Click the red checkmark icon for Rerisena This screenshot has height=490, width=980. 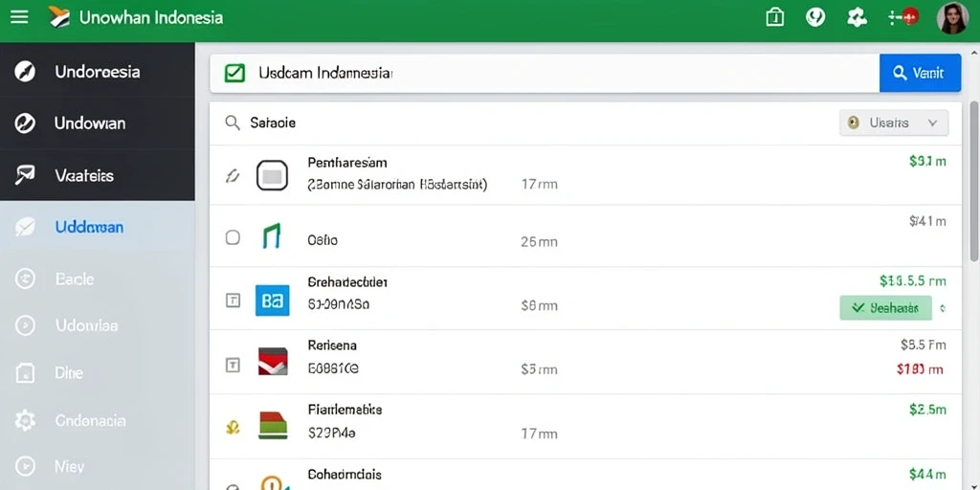(x=273, y=361)
